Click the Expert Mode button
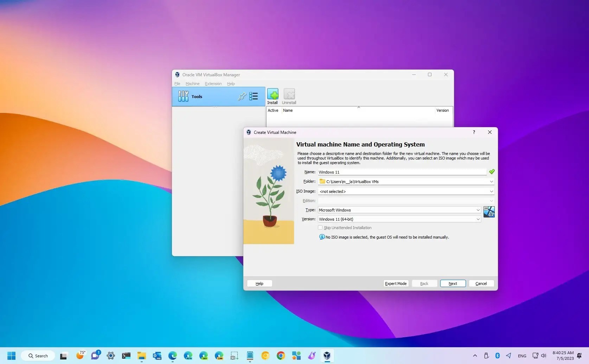This screenshot has width=589, height=364. click(396, 284)
